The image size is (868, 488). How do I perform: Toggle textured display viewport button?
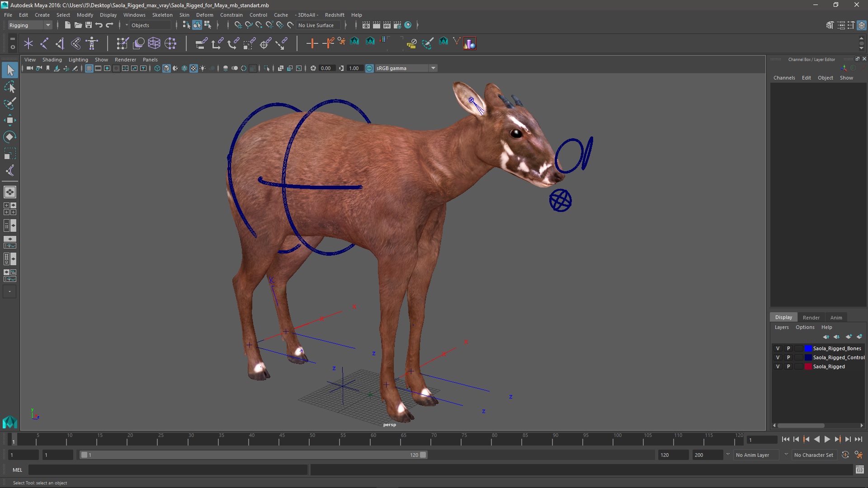pos(193,68)
